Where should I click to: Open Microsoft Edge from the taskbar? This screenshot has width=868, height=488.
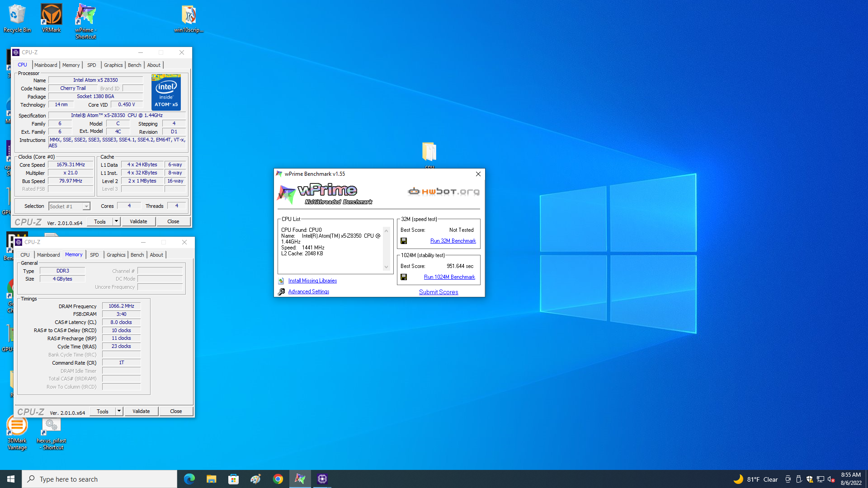point(189,479)
